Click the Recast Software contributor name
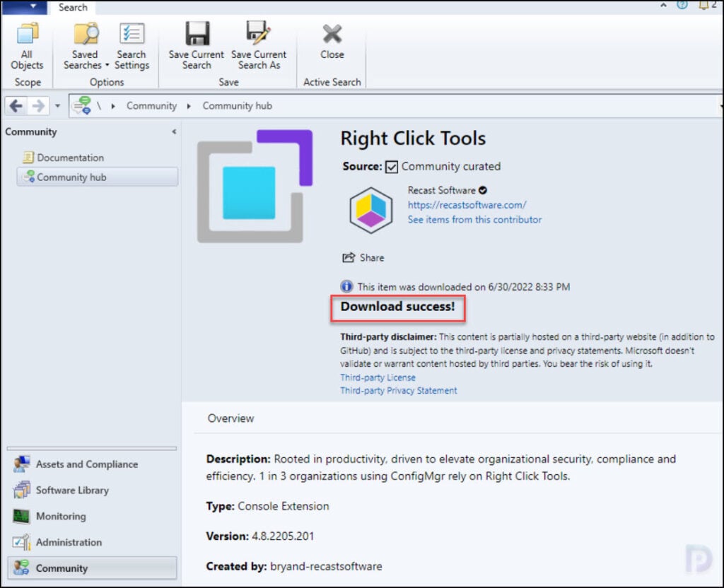Screen dimensions: 724x588 (441, 190)
